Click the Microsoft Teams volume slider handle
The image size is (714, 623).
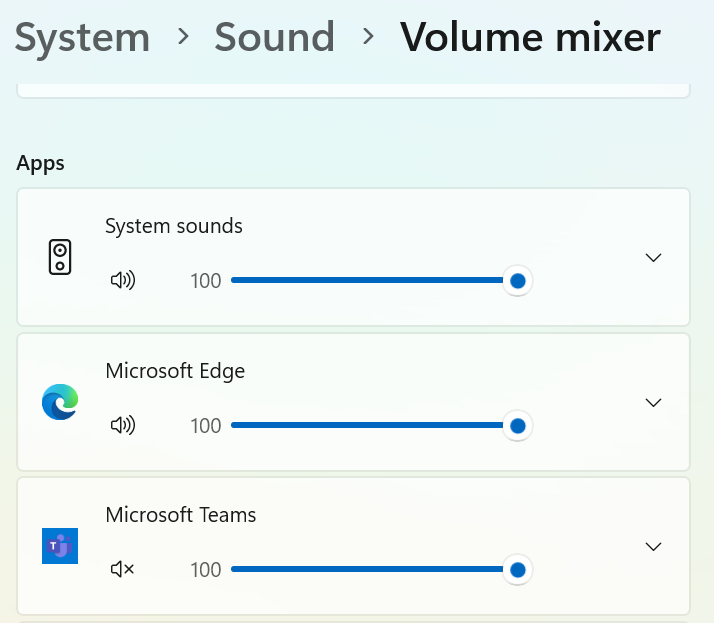[518, 570]
